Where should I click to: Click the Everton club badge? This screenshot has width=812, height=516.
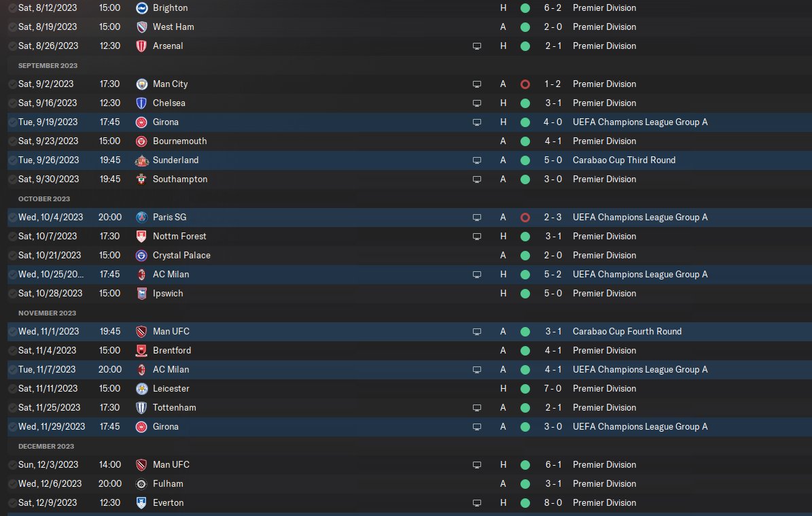tap(142, 503)
